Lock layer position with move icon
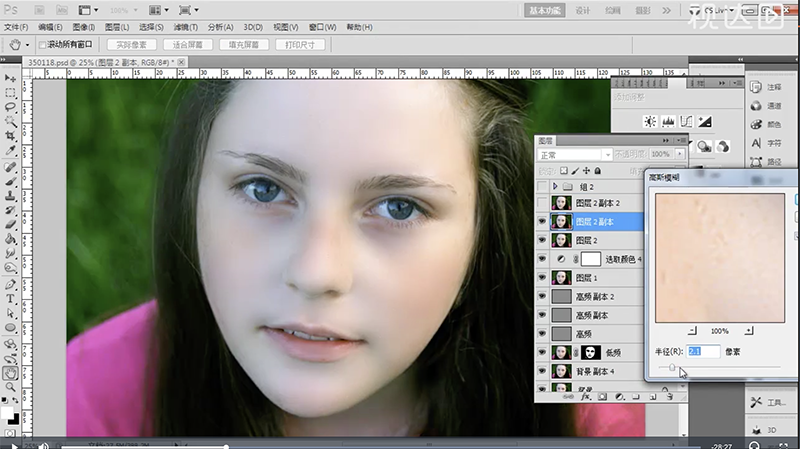The height and width of the screenshot is (449, 800). coord(586,171)
